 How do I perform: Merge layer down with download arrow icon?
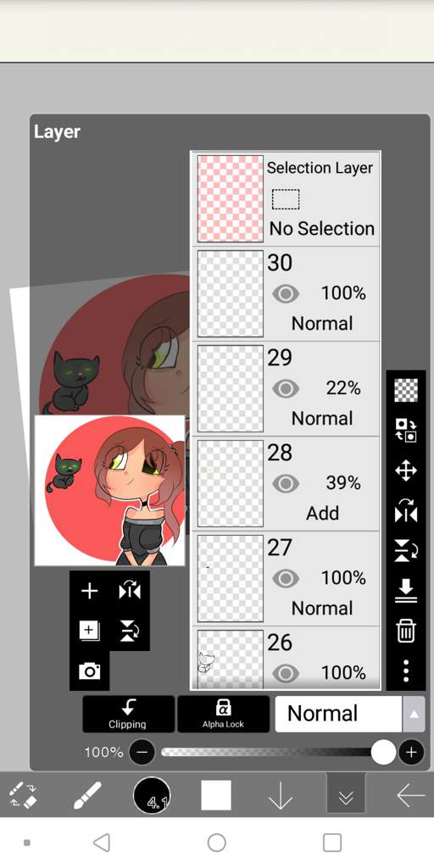tap(406, 591)
